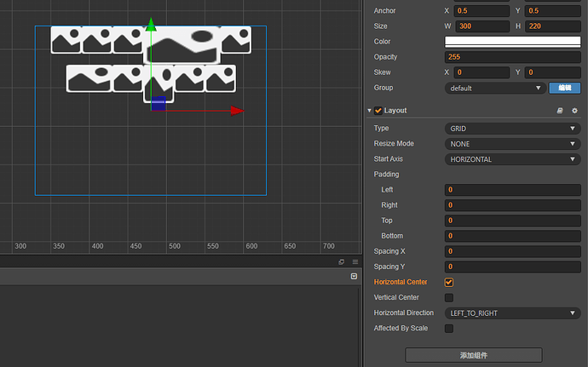Screen dimensions: 588x367
Task: Click the Padding Bottom field
Action: tap(513, 236)
